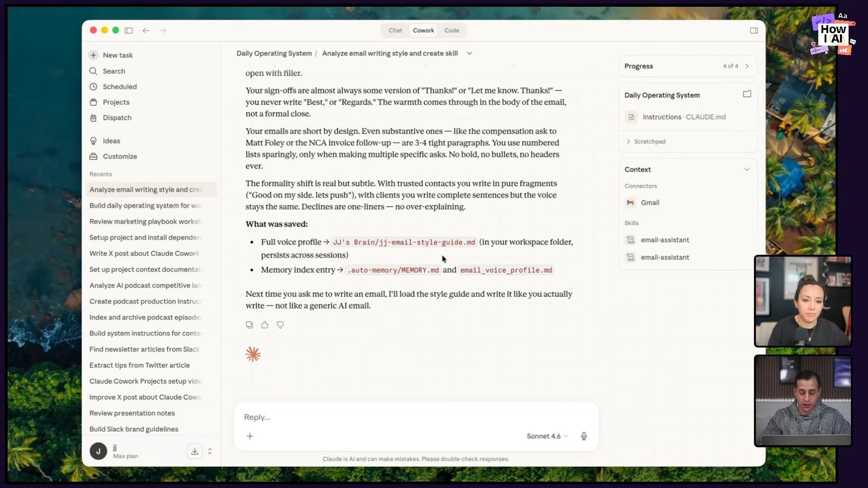Open recent 'Review presentation notes' task
Viewport: 868px width, 488px height.
tap(132, 413)
